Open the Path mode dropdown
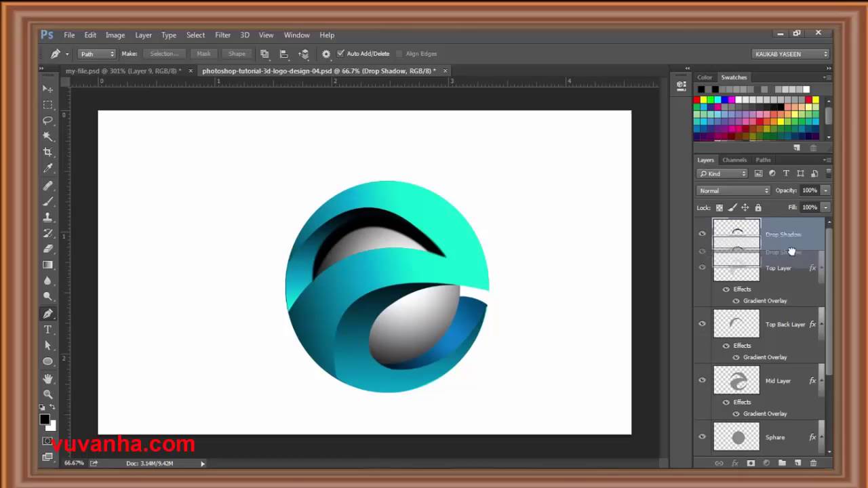Screen dimensions: 868x488 [x=97, y=54]
